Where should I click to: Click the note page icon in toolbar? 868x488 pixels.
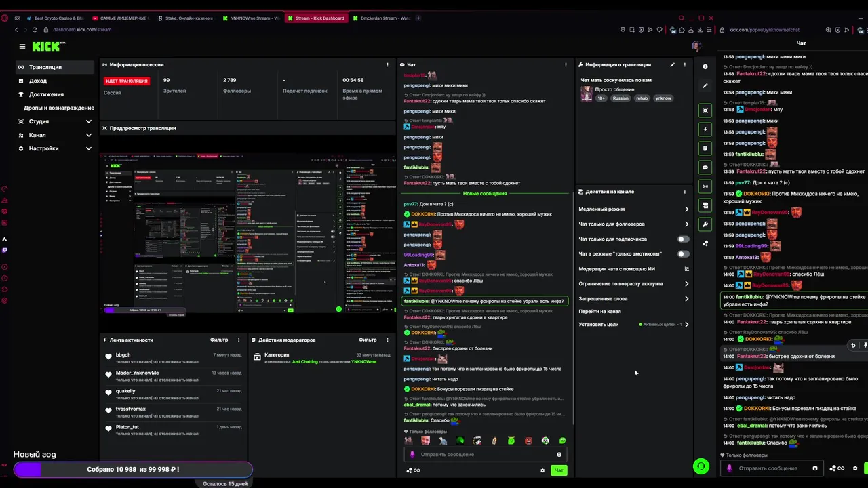[705, 148]
